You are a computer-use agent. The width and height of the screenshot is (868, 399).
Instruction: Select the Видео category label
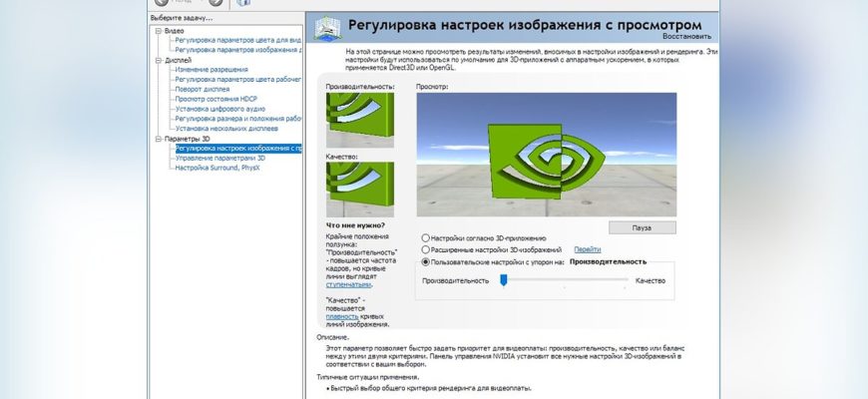point(174,31)
